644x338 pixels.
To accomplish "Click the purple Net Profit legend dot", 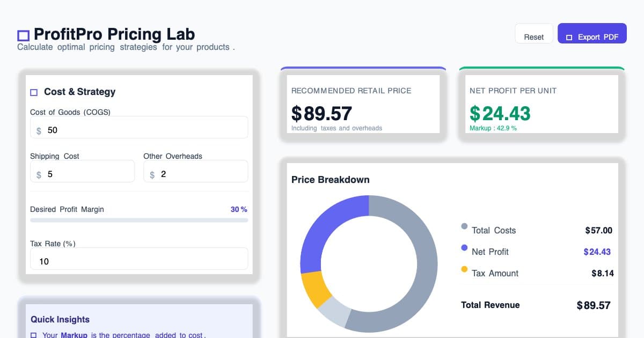I will (x=464, y=248).
